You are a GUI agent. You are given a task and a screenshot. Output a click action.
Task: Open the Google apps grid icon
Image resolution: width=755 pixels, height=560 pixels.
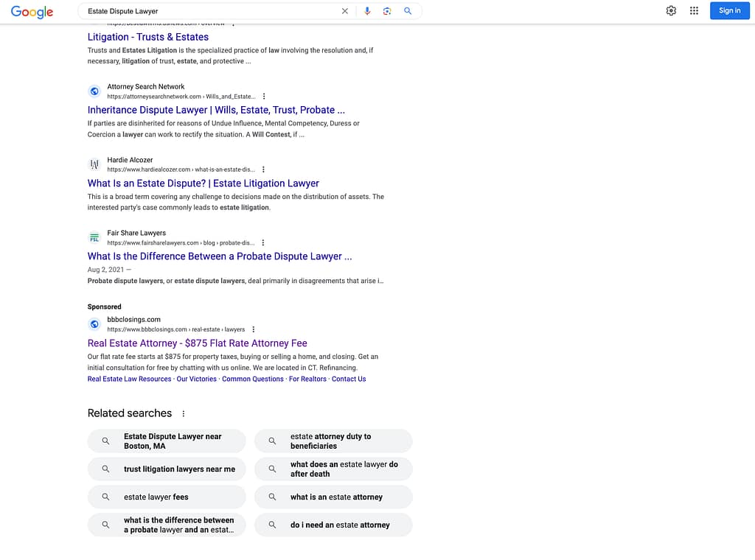(694, 10)
